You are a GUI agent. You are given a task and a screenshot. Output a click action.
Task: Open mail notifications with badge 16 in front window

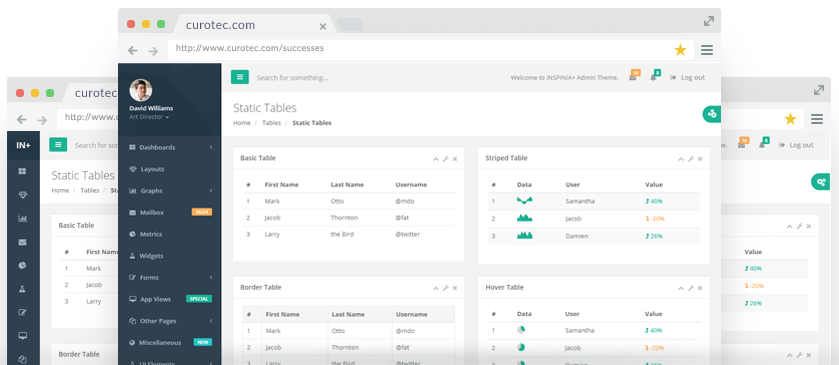coord(634,75)
